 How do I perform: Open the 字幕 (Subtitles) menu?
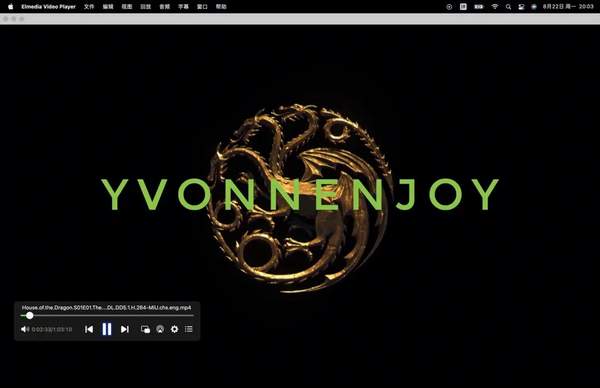183,7
